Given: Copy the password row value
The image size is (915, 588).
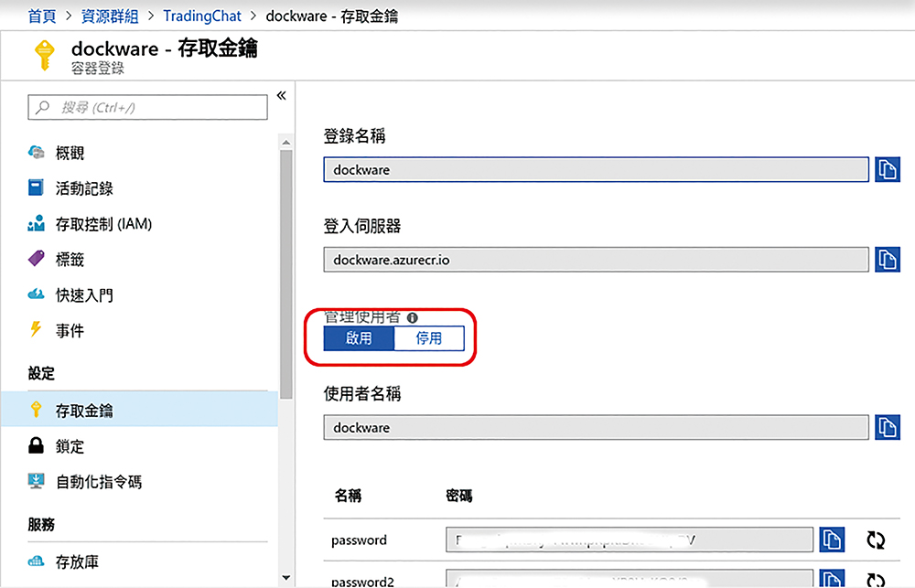Looking at the screenshot, I should pos(832,540).
